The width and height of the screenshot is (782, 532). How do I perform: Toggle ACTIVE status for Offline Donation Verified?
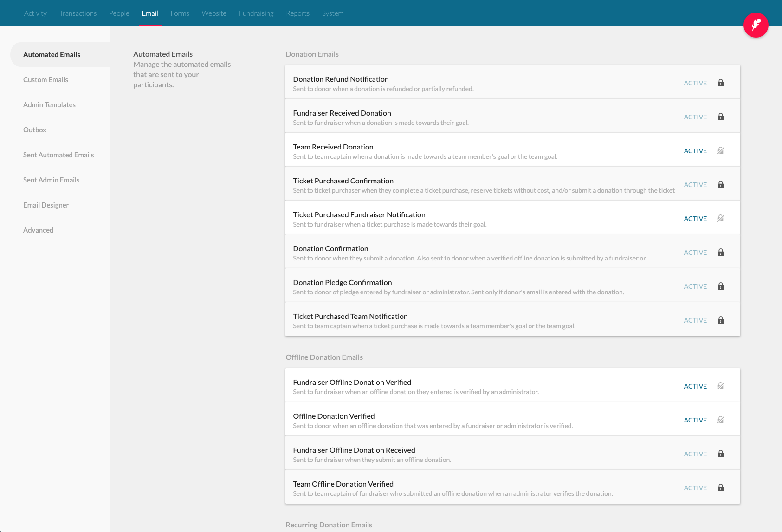click(695, 420)
